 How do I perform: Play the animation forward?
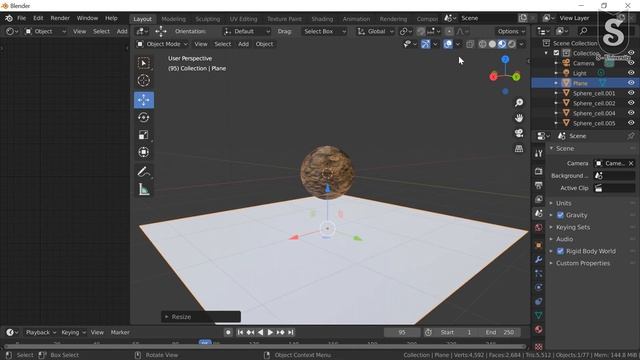tap(270, 333)
